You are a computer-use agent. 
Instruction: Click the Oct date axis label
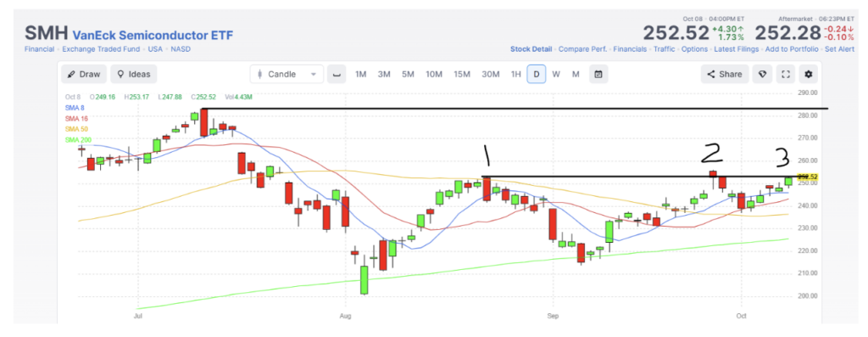741,315
